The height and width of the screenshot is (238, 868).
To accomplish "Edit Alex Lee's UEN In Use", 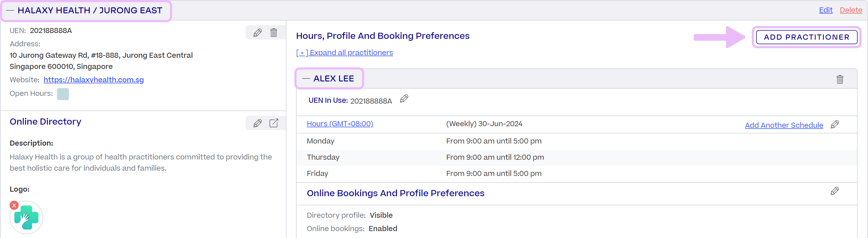I will coord(404,99).
